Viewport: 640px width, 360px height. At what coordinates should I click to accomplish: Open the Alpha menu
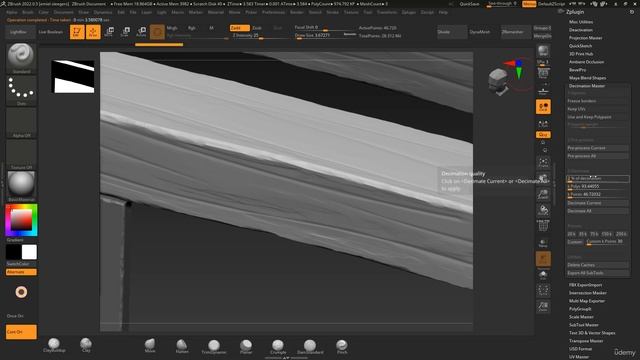point(12,12)
